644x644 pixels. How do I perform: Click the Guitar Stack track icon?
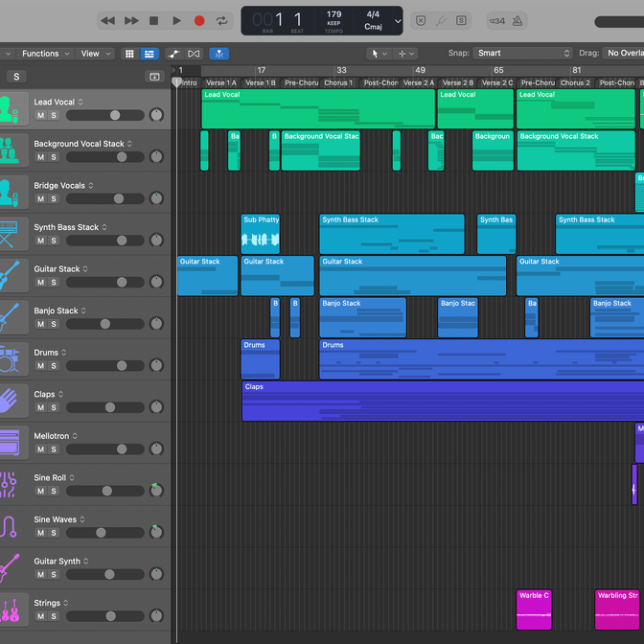(x=10, y=276)
